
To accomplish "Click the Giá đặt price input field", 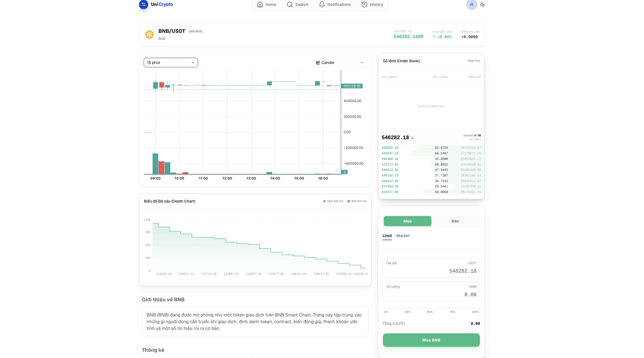I will pyautogui.click(x=431, y=268).
